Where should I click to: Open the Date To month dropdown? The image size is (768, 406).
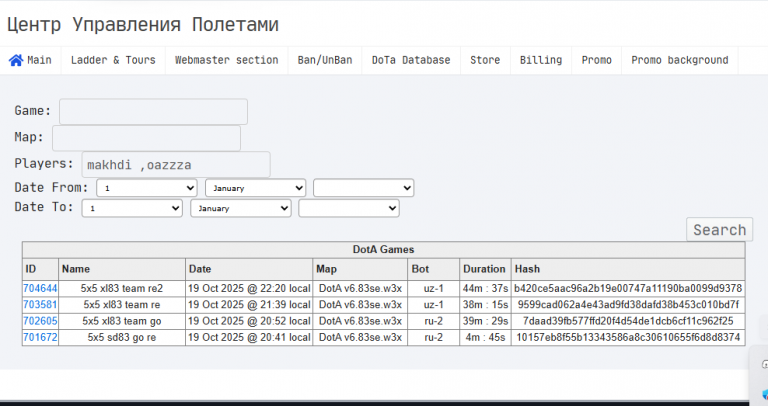[x=241, y=208]
